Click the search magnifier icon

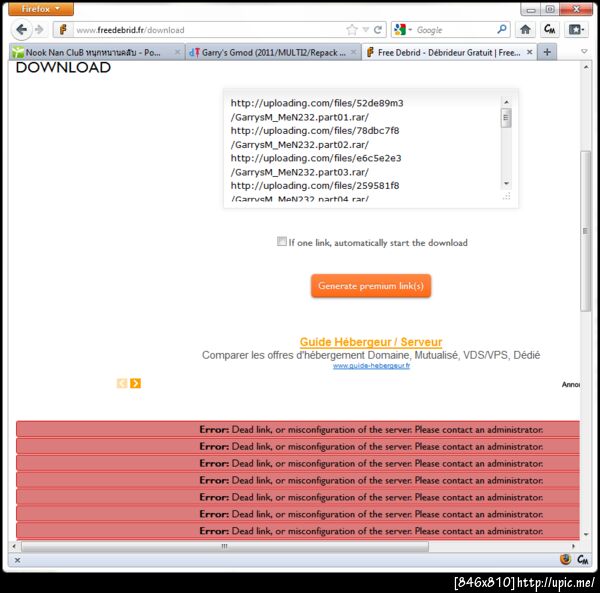[x=502, y=29]
